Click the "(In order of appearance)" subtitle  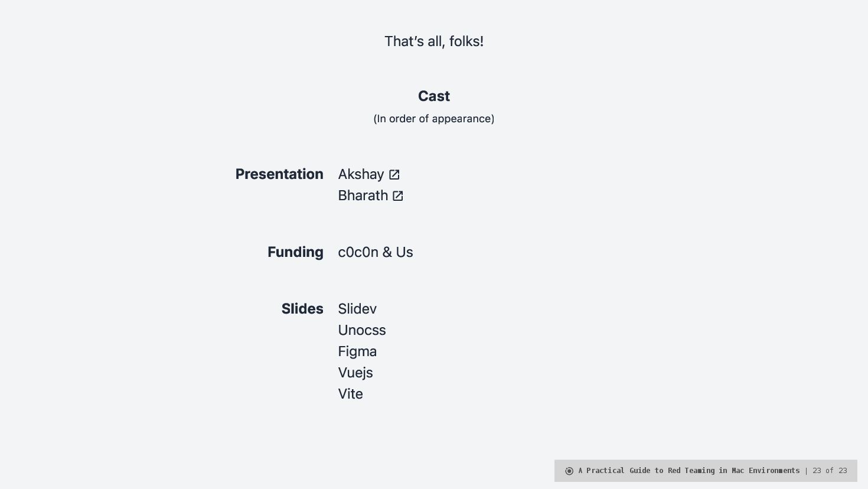point(434,119)
